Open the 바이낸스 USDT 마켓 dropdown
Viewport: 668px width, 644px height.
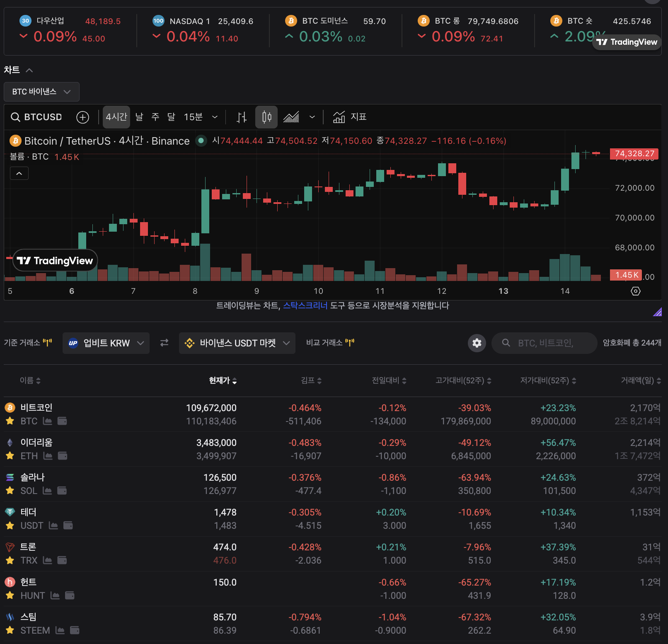(x=237, y=343)
